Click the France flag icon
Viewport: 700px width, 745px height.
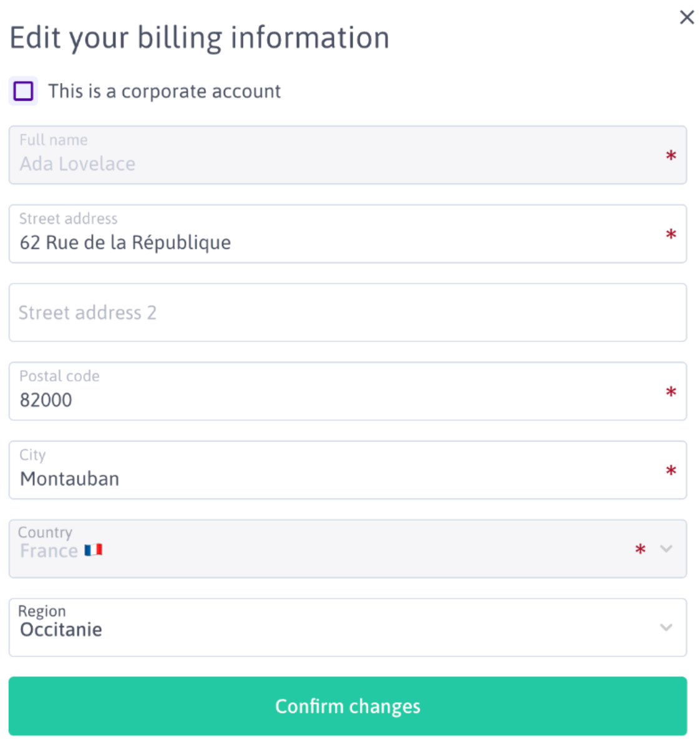coord(94,550)
